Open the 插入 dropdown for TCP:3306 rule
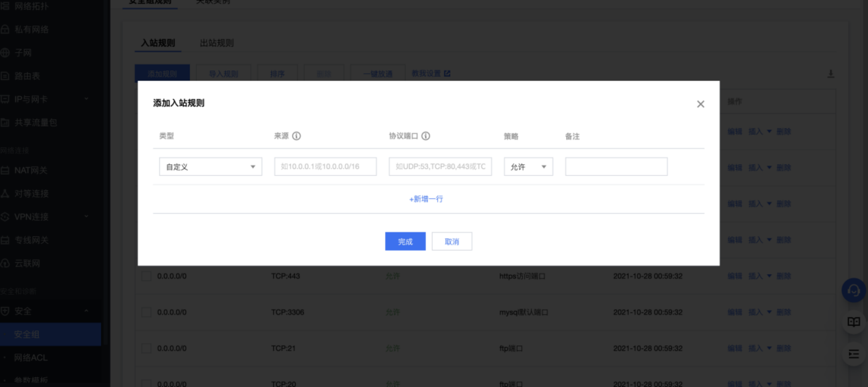The height and width of the screenshot is (387, 868). pos(760,312)
